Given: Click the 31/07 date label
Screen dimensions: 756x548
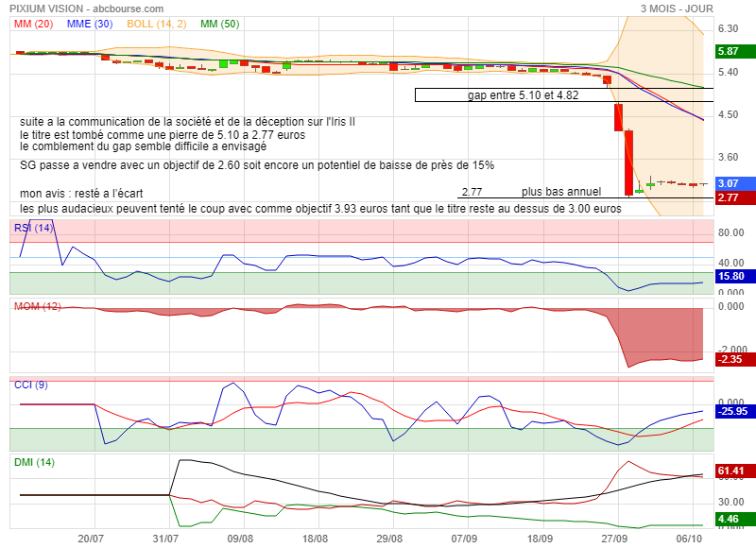Looking at the screenshot, I should [165, 539].
